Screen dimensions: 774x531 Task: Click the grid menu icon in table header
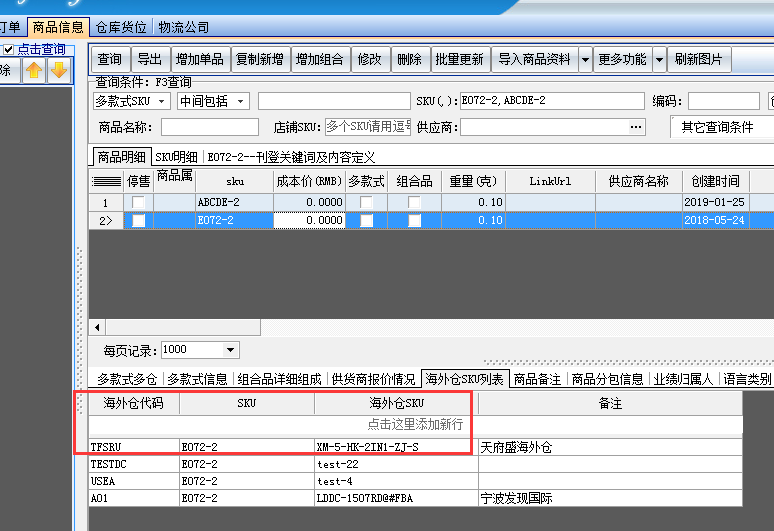(x=107, y=181)
